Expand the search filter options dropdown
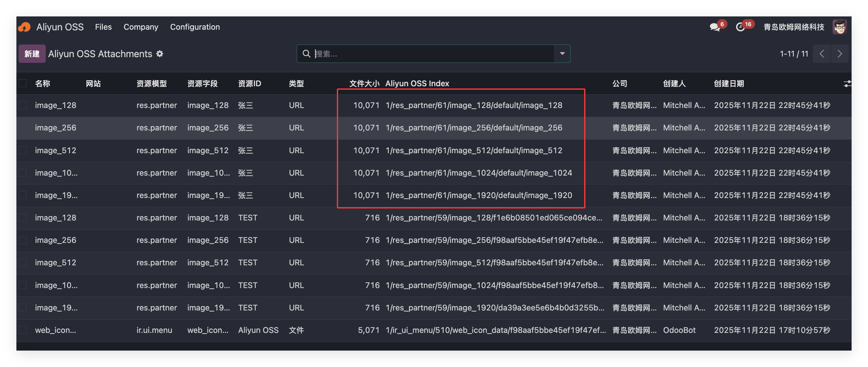Viewport: 868px width, 367px height. pyautogui.click(x=562, y=54)
